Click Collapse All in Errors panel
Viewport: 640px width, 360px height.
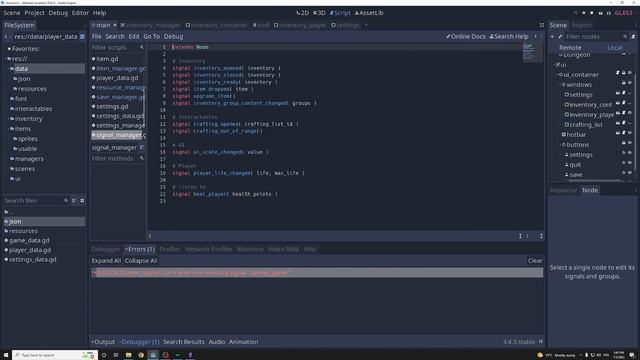click(x=141, y=260)
